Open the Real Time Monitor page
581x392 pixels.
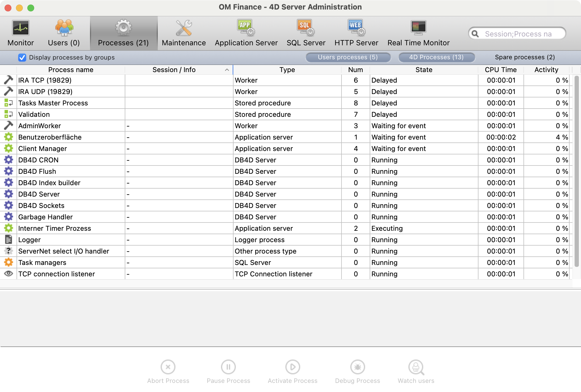pyautogui.click(x=418, y=33)
